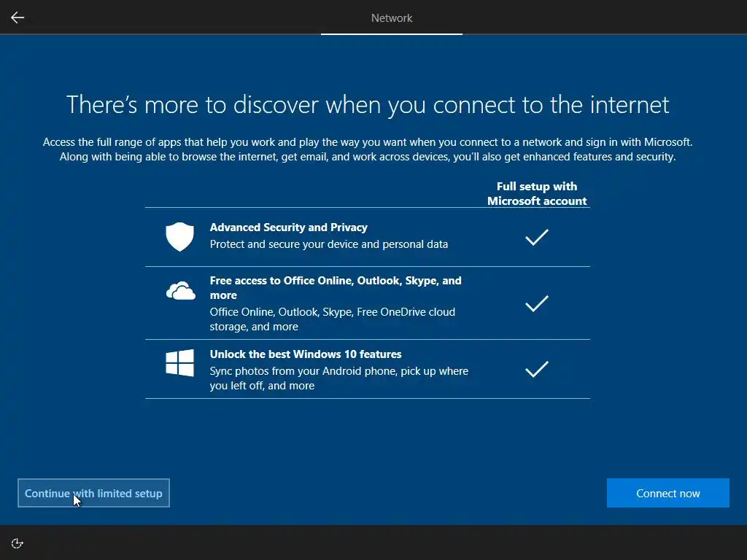The height and width of the screenshot is (560, 747).
Task: Click the Free access to Office Online heading
Action: (336, 287)
